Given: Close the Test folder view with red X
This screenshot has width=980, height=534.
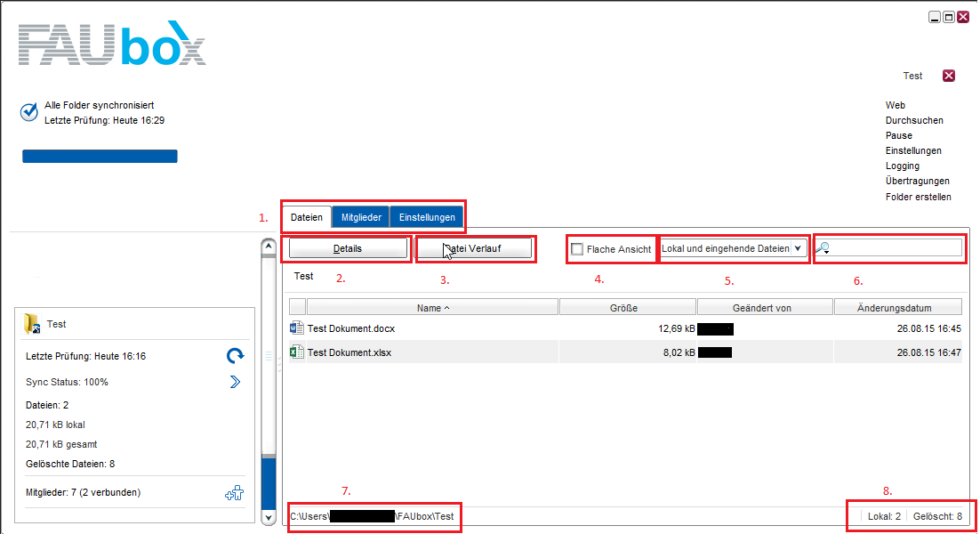Looking at the screenshot, I should pos(949,76).
